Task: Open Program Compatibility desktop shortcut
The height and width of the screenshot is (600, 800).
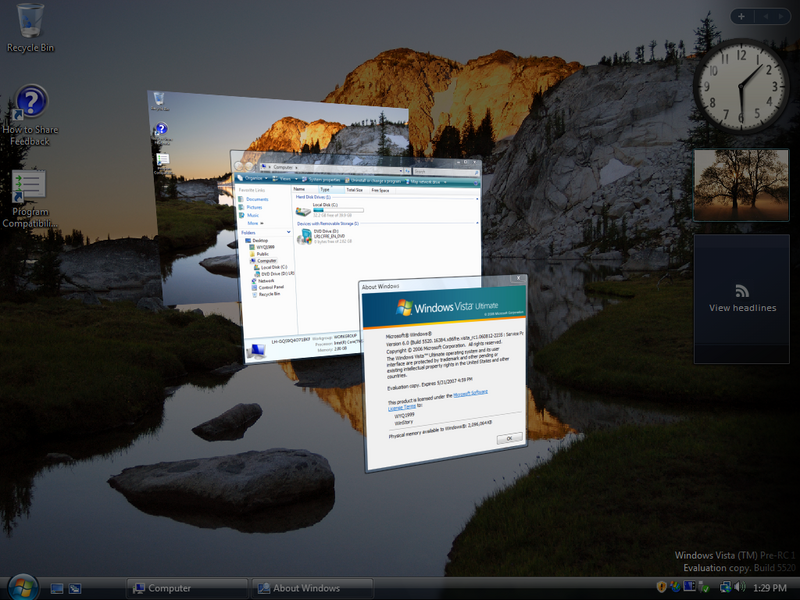Action: [30, 198]
